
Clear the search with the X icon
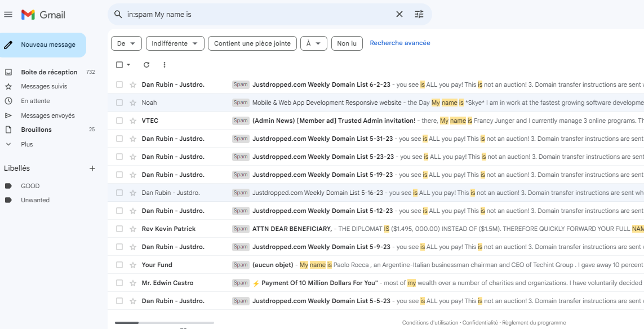(x=399, y=15)
